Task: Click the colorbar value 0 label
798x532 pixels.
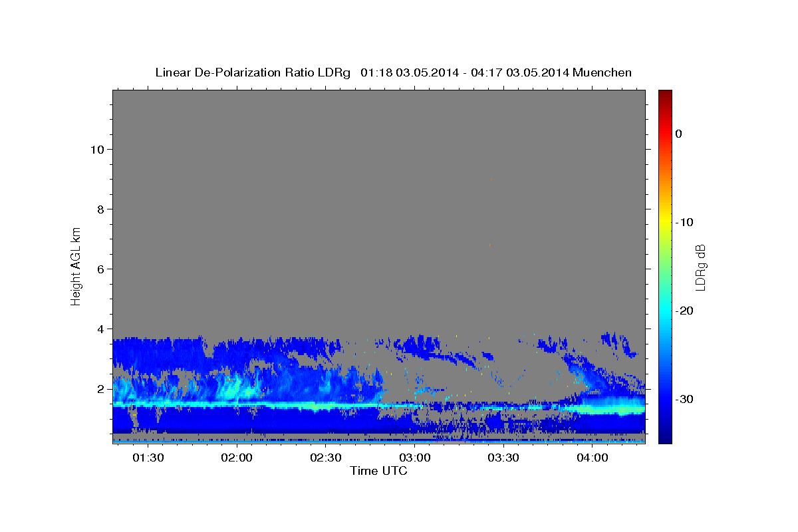Action: click(x=678, y=134)
